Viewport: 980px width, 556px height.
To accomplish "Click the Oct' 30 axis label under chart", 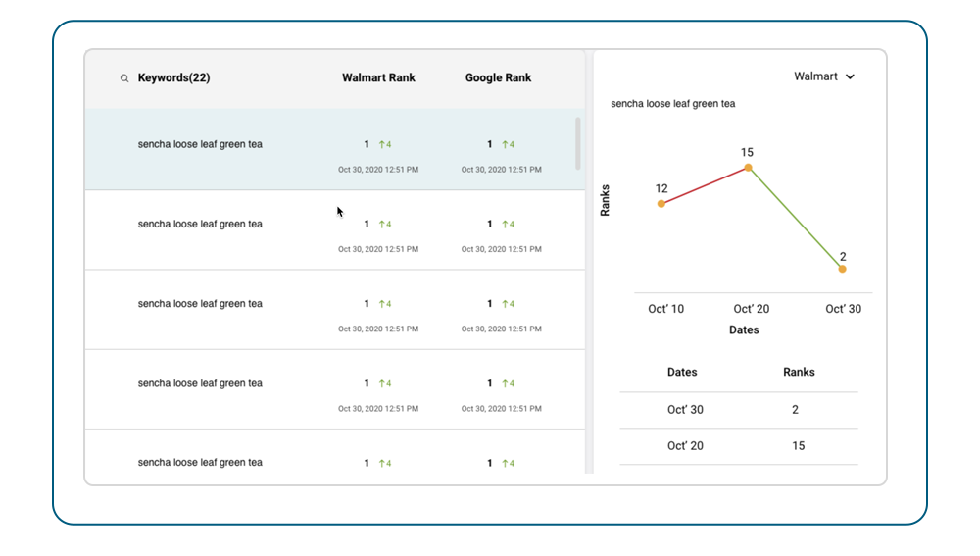I will point(843,309).
